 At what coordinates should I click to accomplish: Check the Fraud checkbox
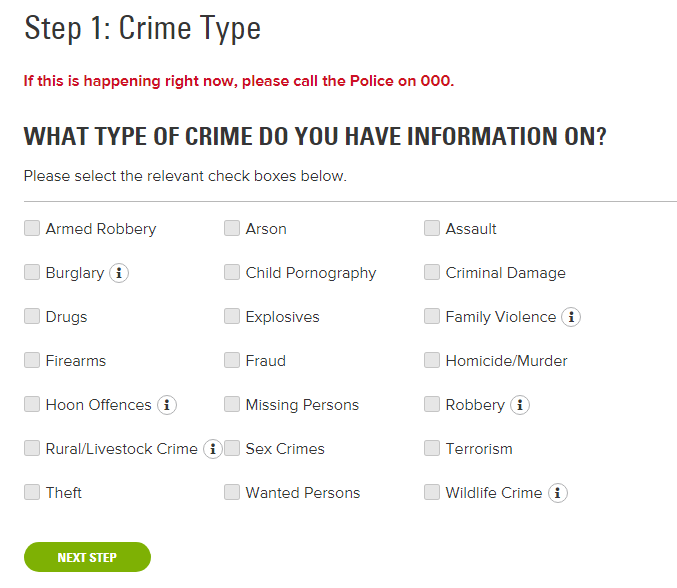(232, 361)
